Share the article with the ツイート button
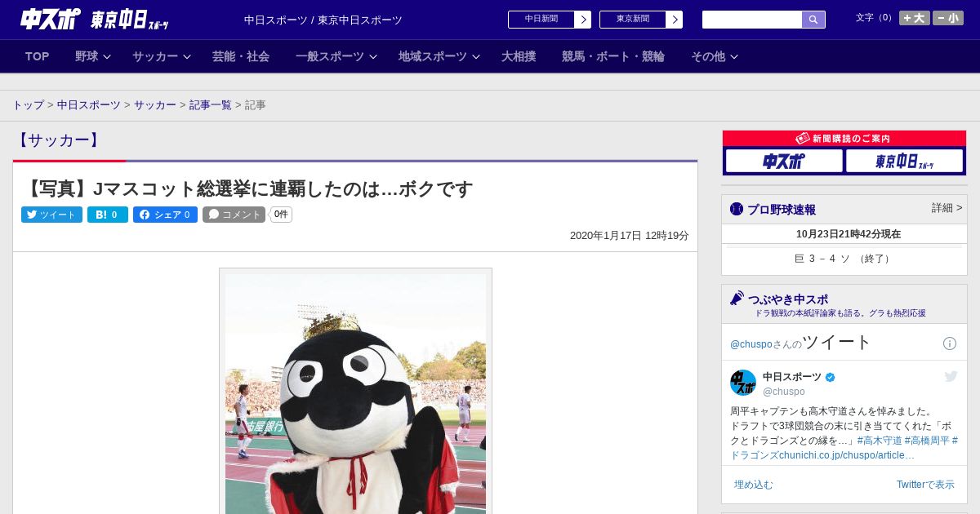Viewport: 980px width, 514px height. point(51,215)
